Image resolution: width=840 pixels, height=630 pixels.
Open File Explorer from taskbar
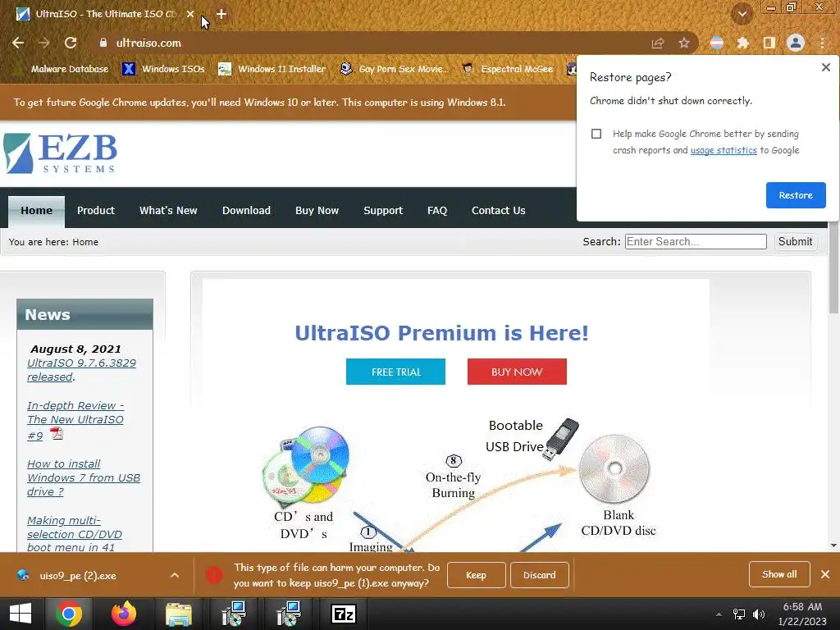(178, 614)
